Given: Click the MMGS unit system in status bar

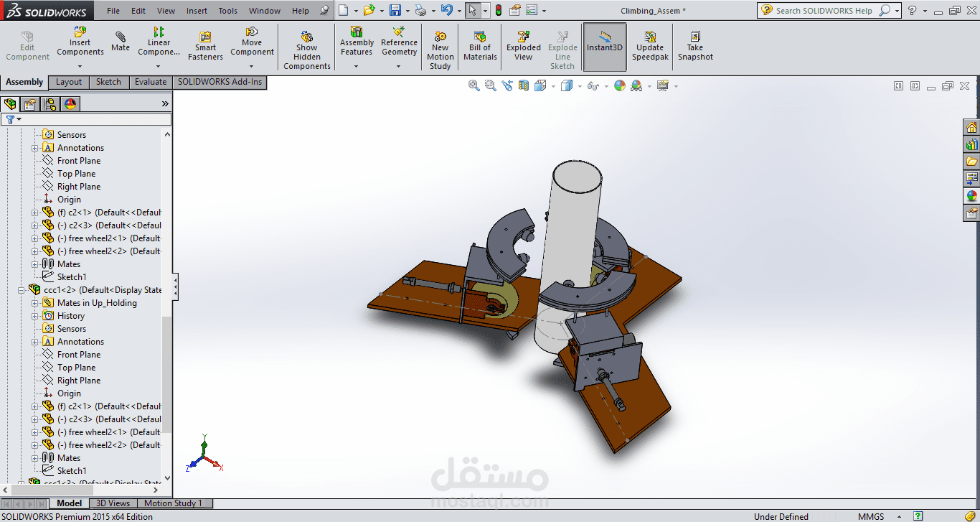Looking at the screenshot, I should coord(870,516).
